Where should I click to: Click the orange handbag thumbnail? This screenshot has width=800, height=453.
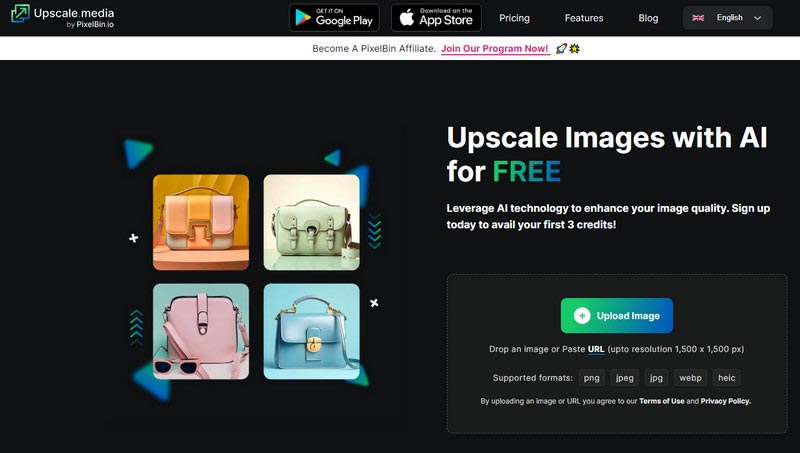pos(201,222)
